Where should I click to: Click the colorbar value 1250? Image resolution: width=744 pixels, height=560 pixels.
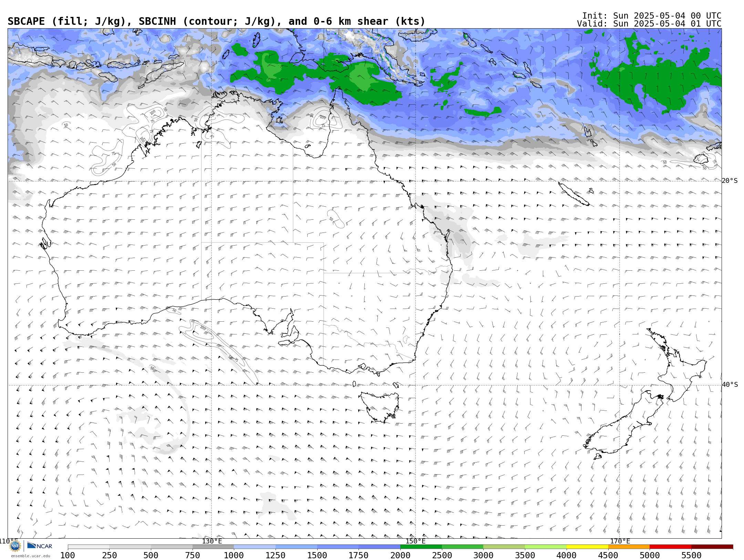(276, 556)
